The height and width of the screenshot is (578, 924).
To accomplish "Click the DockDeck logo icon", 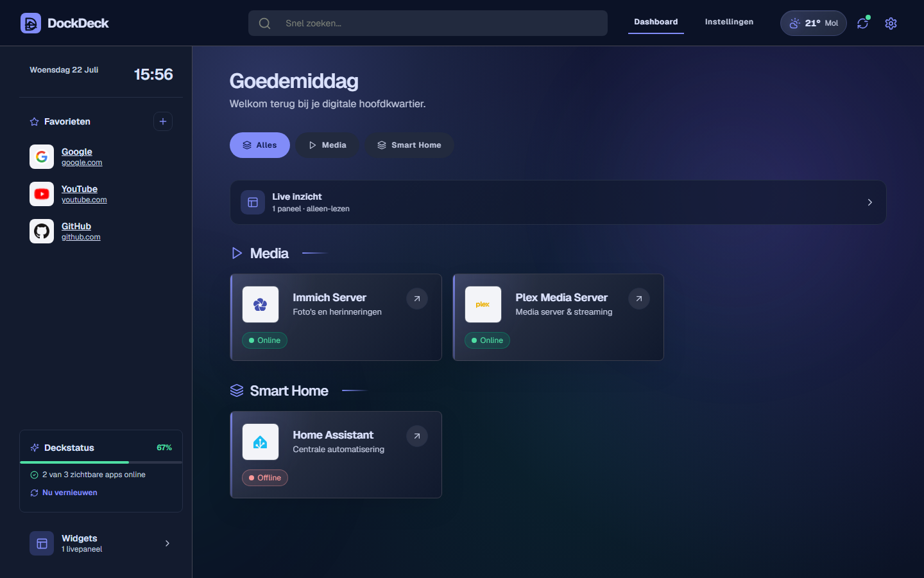I will [x=31, y=23].
